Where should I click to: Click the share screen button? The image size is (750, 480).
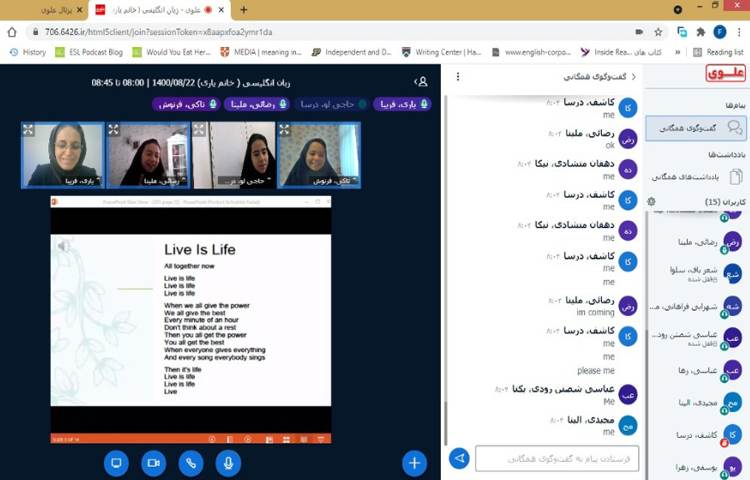[x=115, y=462]
